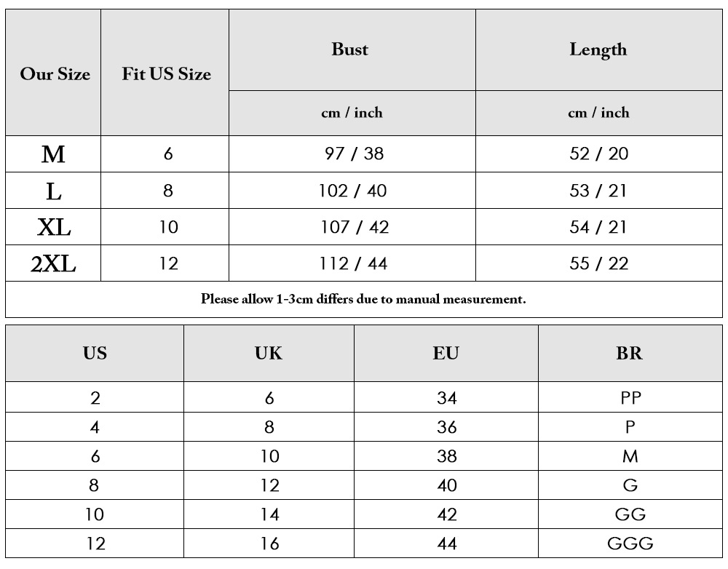Click the Length column header
The height and width of the screenshot is (569, 728).
point(599,50)
